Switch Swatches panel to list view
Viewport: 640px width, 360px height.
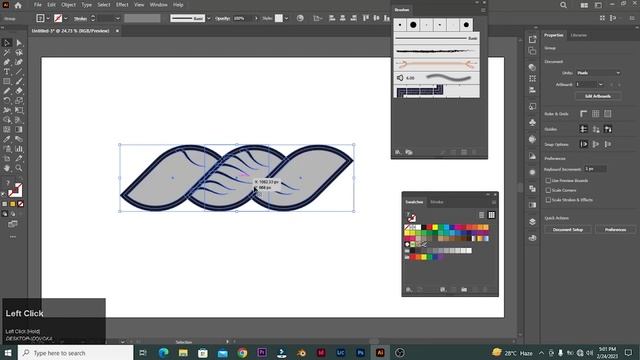(482, 215)
